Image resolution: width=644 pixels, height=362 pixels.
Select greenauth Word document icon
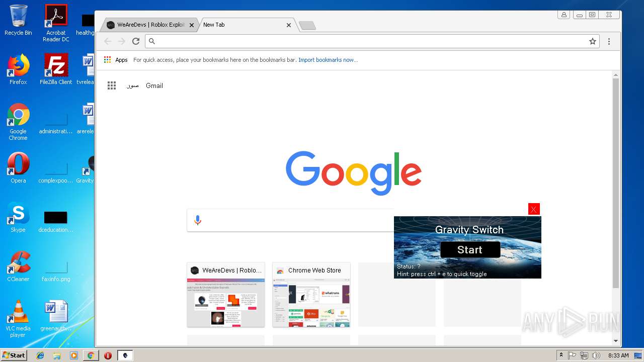[56, 316]
